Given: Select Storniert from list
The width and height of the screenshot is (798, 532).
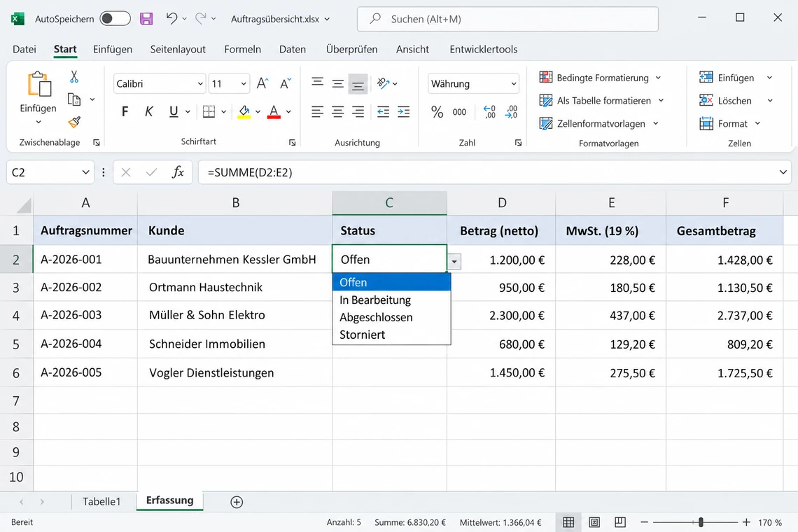Looking at the screenshot, I should coord(391,335).
